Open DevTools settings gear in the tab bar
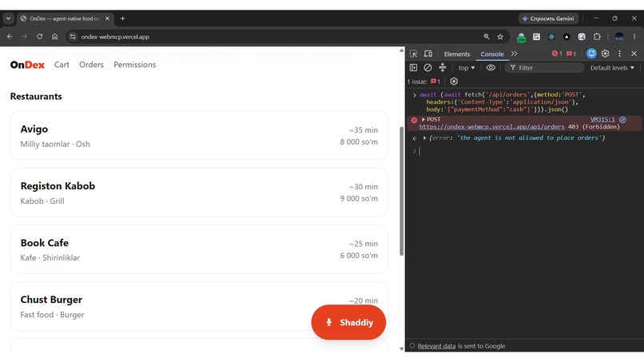 click(605, 54)
